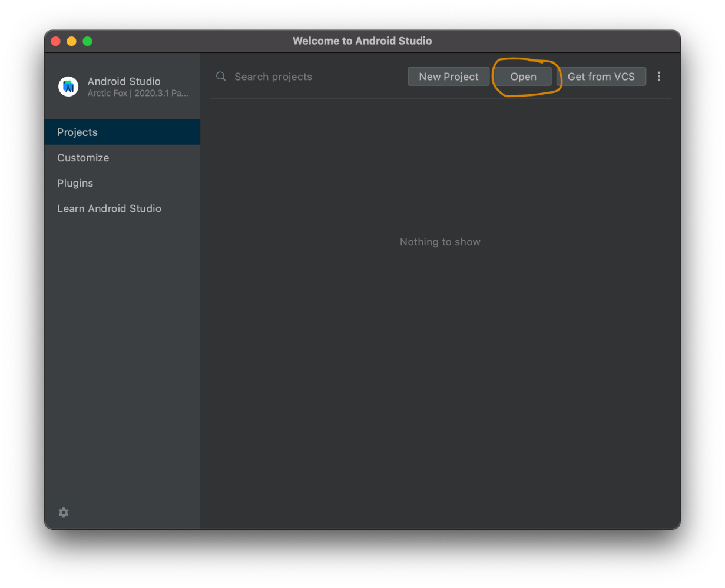
Task: Click the magnifying glass search icon
Action: pos(221,77)
